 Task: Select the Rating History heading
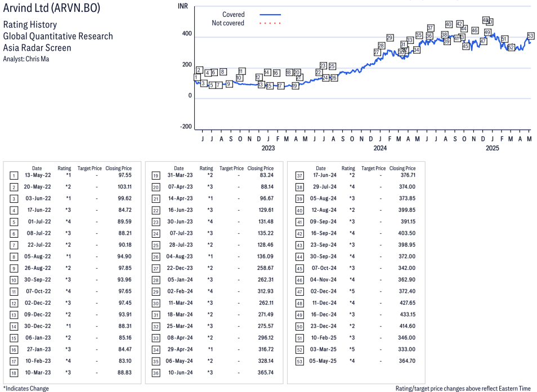[30, 25]
